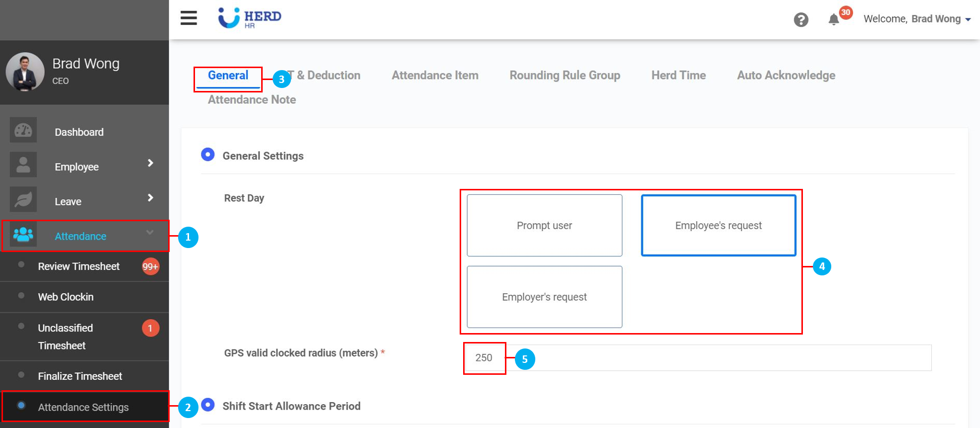The width and height of the screenshot is (980, 428).
Task: Switch to the Rounding Rule Group tab
Action: point(565,76)
